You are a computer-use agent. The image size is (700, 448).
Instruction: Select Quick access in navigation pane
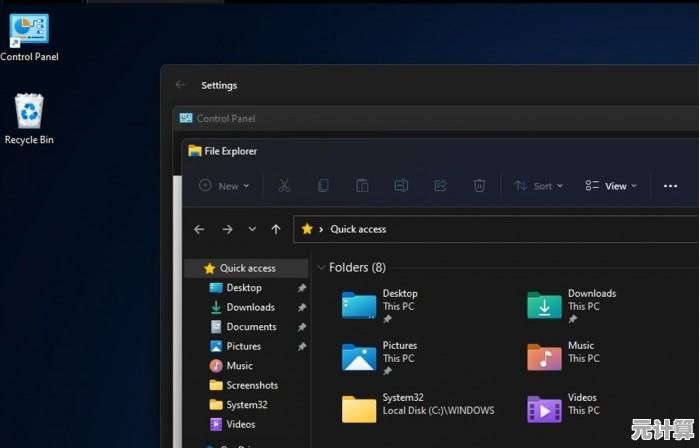246,268
